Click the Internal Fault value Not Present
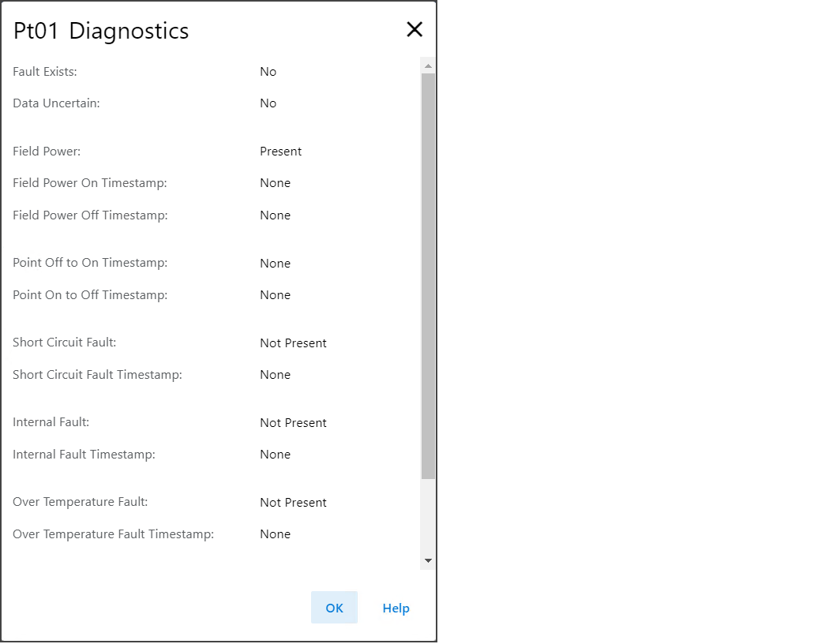 point(293,423)
